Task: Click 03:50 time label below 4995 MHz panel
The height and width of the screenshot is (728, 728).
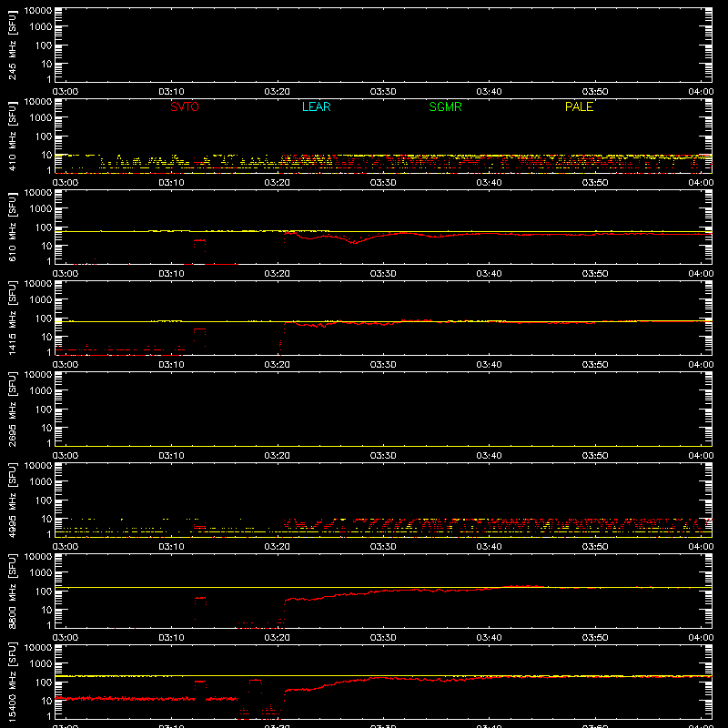Action: coord(595,547)
